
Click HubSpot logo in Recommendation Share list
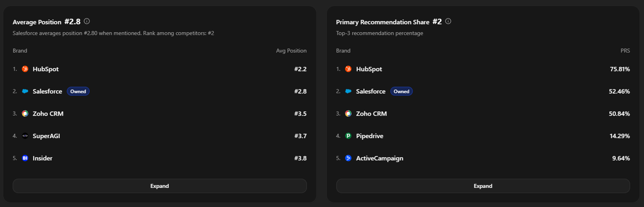[x=348, y=69]
